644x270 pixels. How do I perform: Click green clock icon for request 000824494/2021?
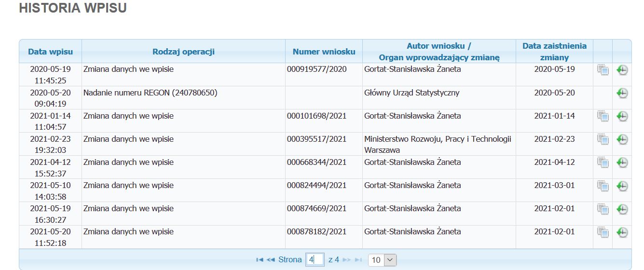(622, 186)
